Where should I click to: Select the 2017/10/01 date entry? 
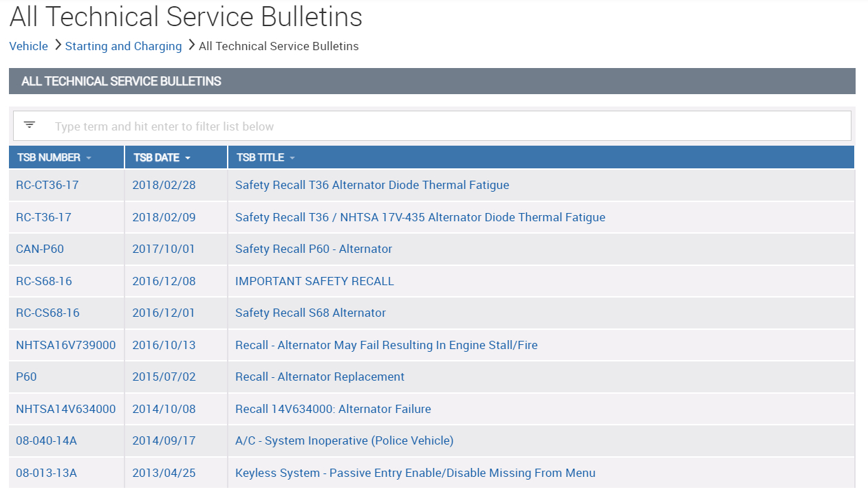164,249
